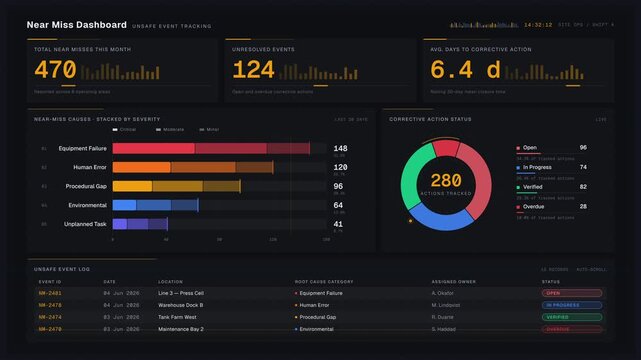Click the 14:32:12 clock in the header

click(538, 25)
